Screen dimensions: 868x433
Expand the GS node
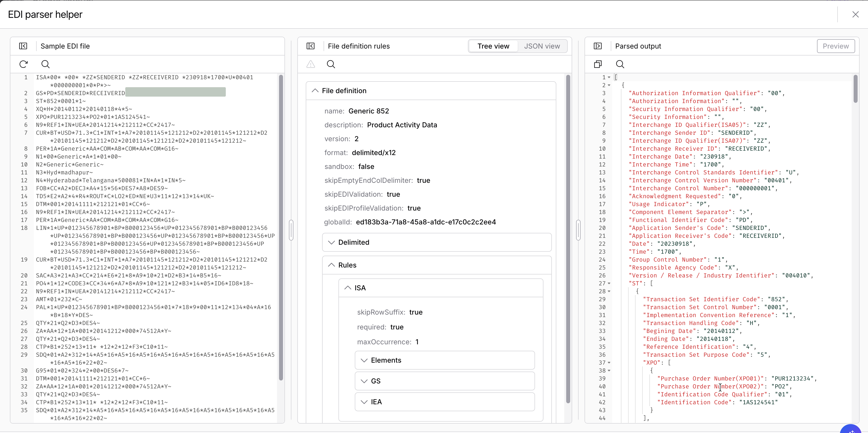(x=364, y=381)
